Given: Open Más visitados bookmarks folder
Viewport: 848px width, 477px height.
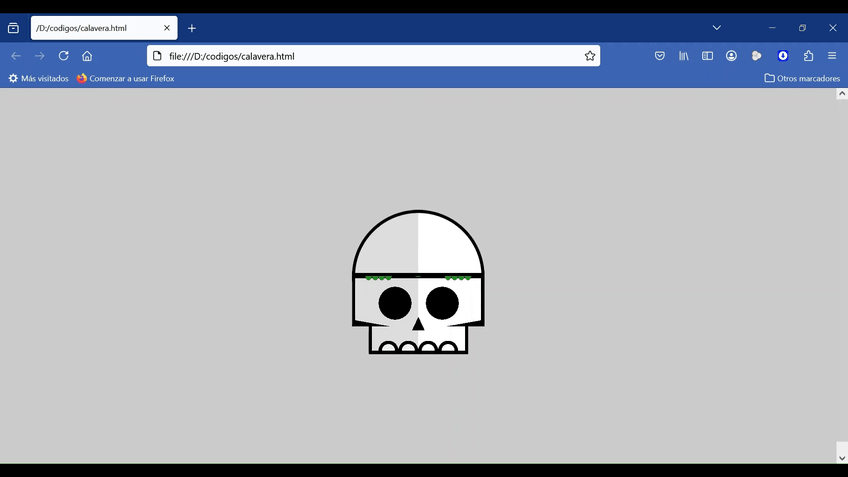Looking at the screenshot, I should click(x=38, y=78).
